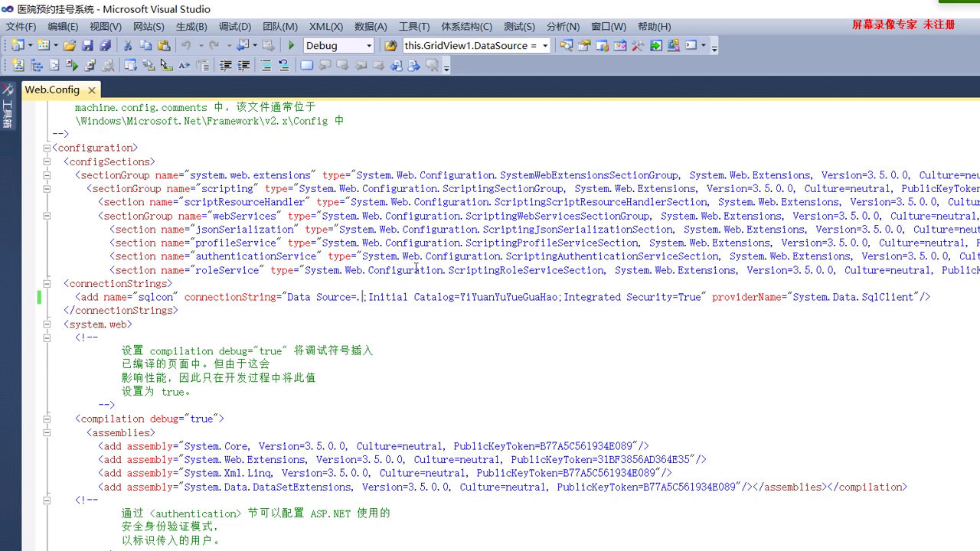This screenshot has height=551, width=980.
Task: Click the Undo arrow icon
Action: pos(186,46)
